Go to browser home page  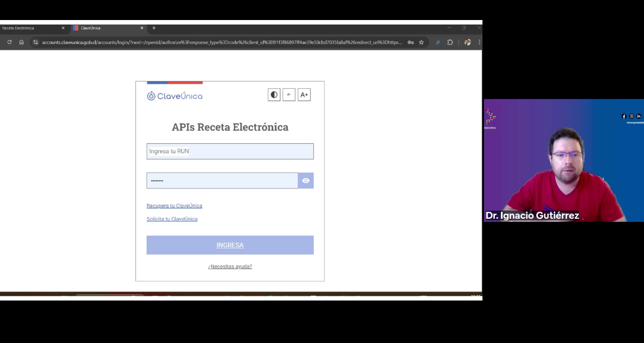pyautogui.click(x=22, y=42)
